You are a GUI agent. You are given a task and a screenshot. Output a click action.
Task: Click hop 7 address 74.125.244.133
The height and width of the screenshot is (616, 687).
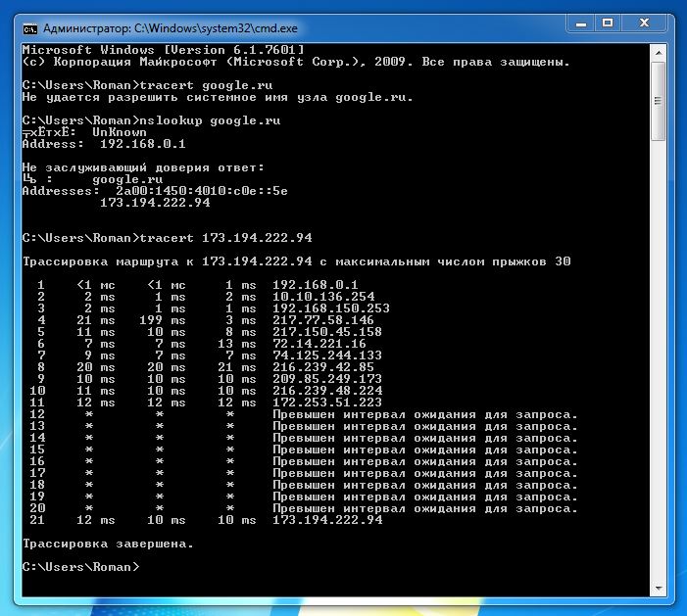pyautogui.click(x=327, y=355)
